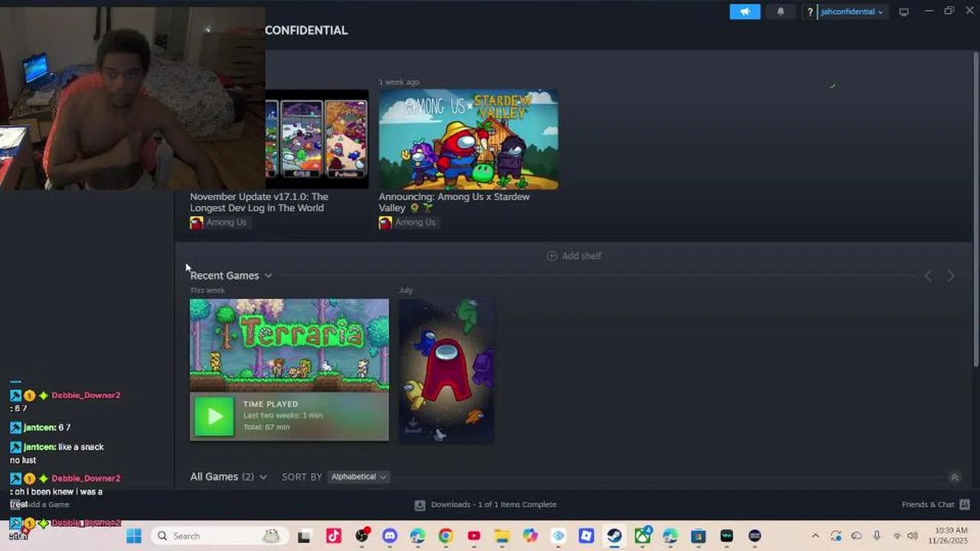Open the clock showing 10:39 AM
This screenshot has height=551, width=980.
(952, 536)
